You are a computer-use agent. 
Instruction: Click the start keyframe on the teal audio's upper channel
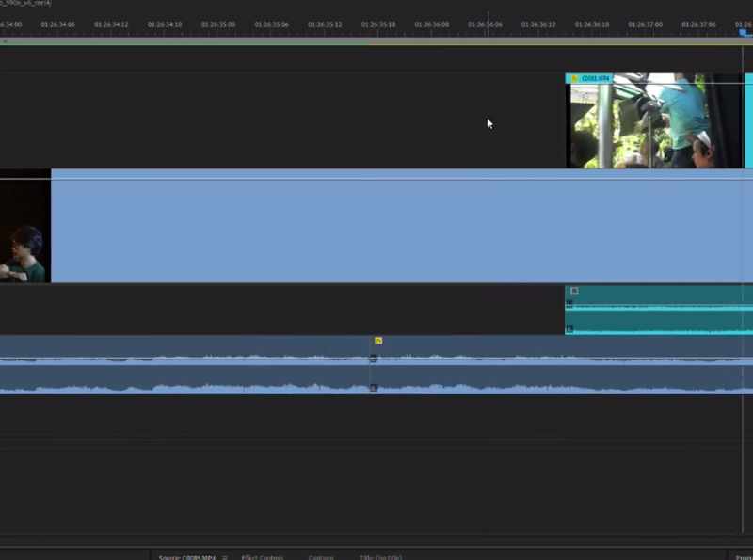[569, 304]
